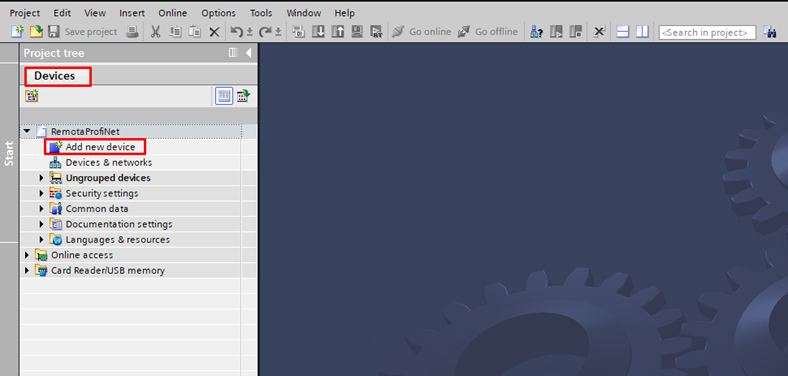788x376 pixels.
Task: Collapse the RemotaProfiNet project node
Action: (27, 132)
